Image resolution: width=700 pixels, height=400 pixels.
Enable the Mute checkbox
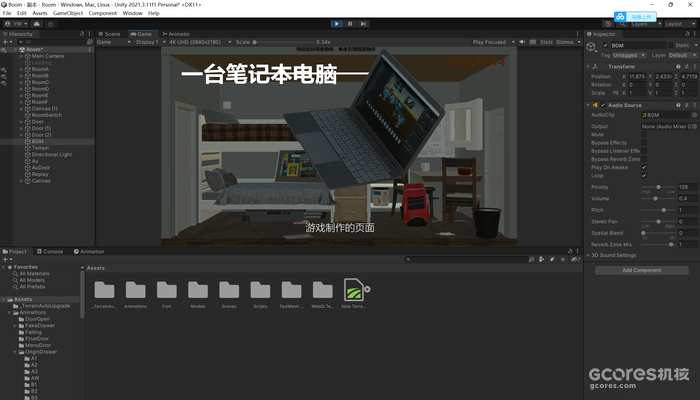(644, 134)
